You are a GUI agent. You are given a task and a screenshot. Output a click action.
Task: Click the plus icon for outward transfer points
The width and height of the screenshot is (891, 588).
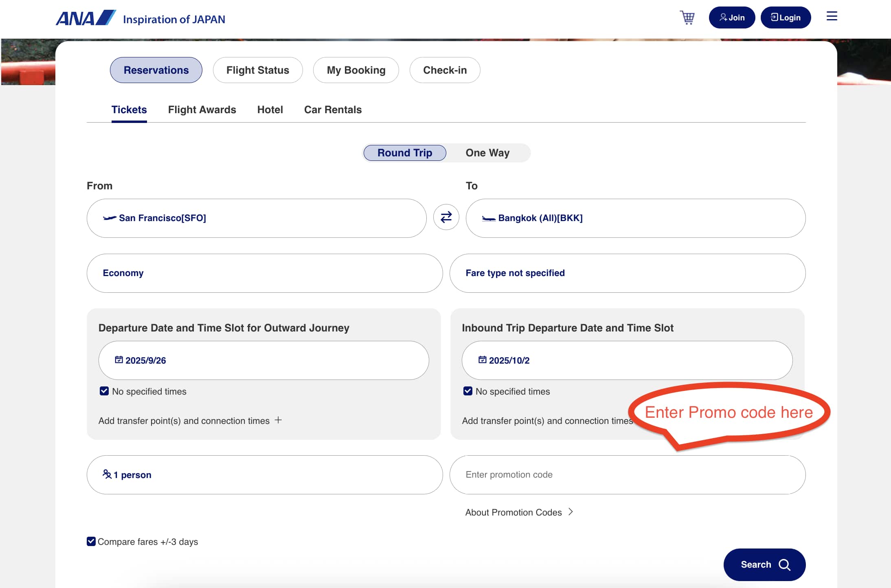pyautogui.click(x=278, y=420)
